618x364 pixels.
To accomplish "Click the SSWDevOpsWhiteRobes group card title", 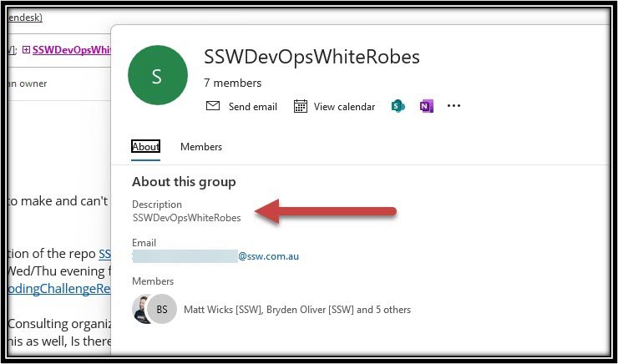I will pos(312,57).
